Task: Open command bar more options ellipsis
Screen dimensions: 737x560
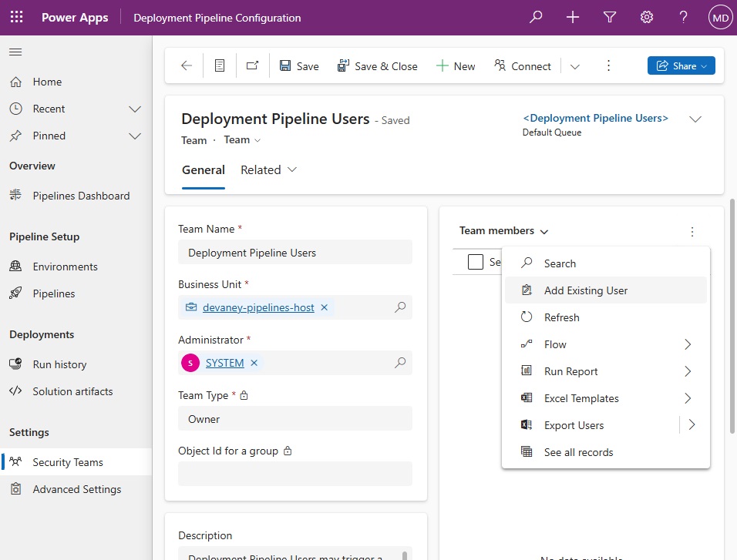Action: point(608,65)
